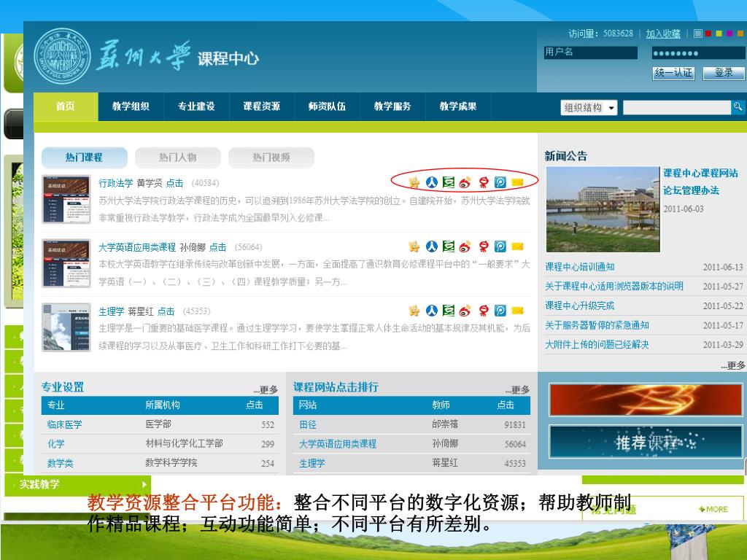Open 教学组织 navigation menu
The image size is (747, 560).
pyautogui.click(x=131, y=106)
